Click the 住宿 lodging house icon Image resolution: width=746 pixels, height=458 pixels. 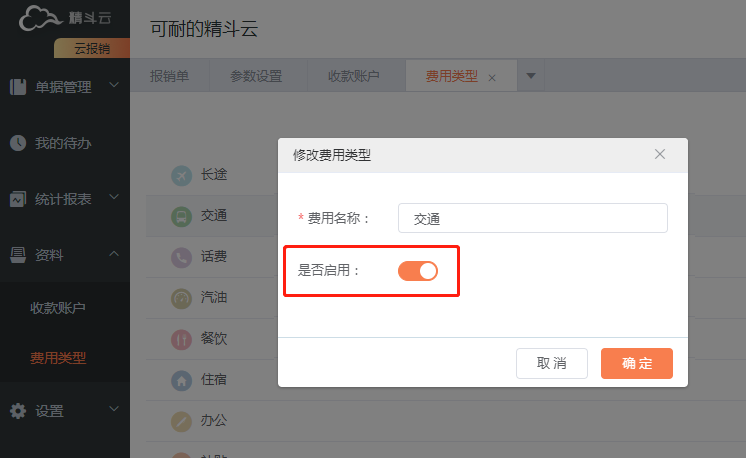click(x=181, y=380)
